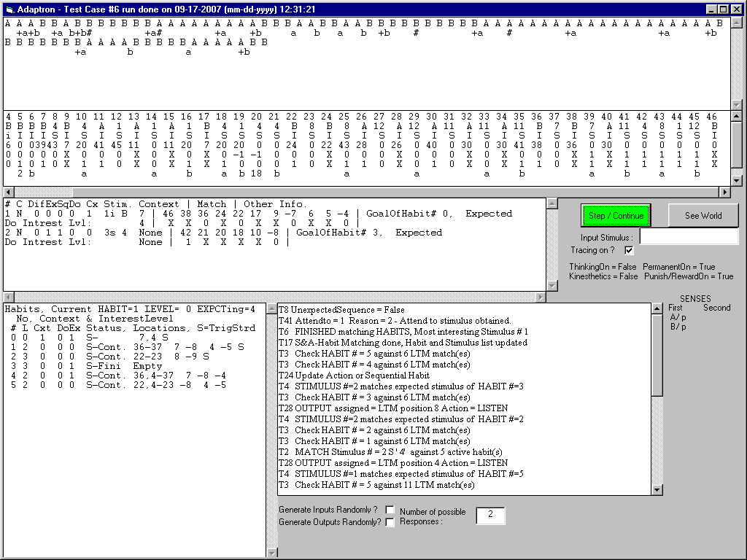Click up arrow of the trace log scrollbar
This screenshot has height=560, width=747.
(x=657, y=308)
